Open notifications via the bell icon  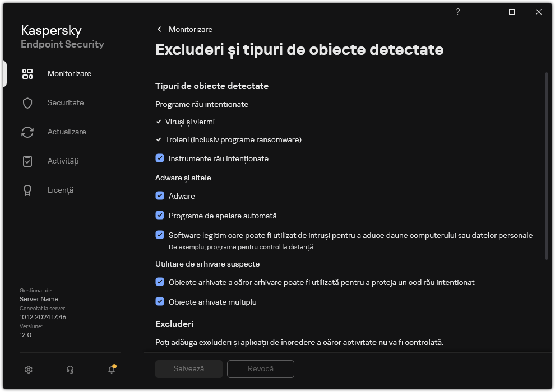tap(112, 369)
